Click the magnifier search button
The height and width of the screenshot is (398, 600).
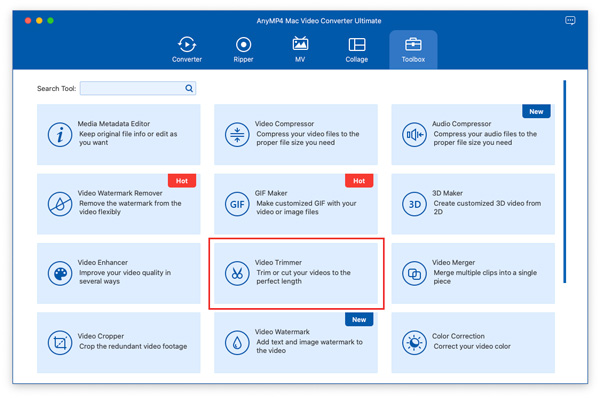click(x=189, y=88)
